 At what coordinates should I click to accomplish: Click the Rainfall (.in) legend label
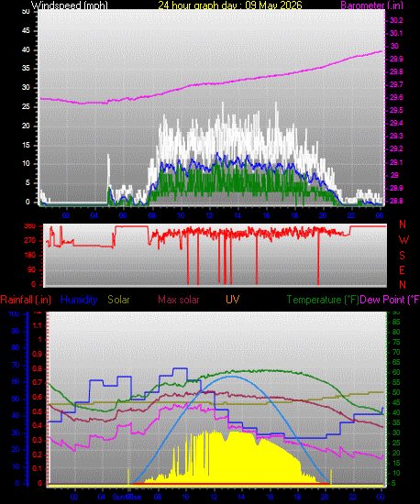click(x=26, y=300)
